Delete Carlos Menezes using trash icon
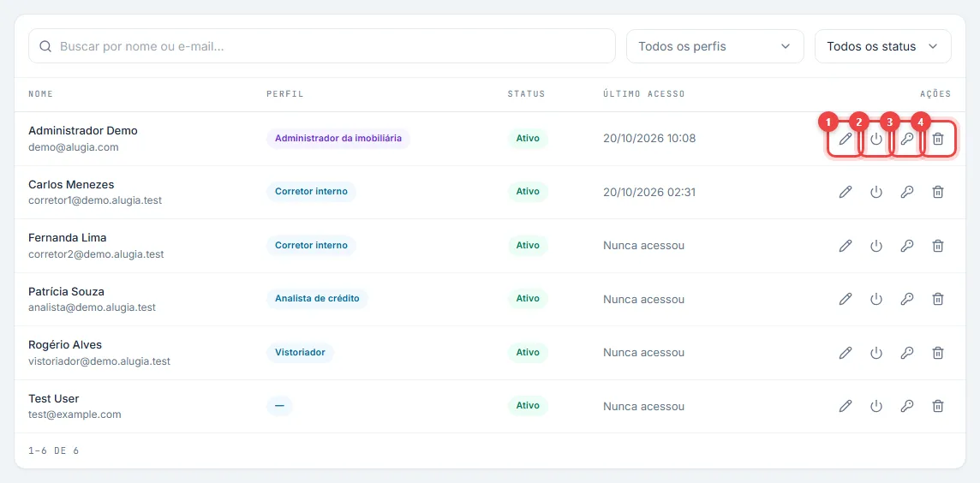This screenshot has height=483, width=980. click(937, 192)
